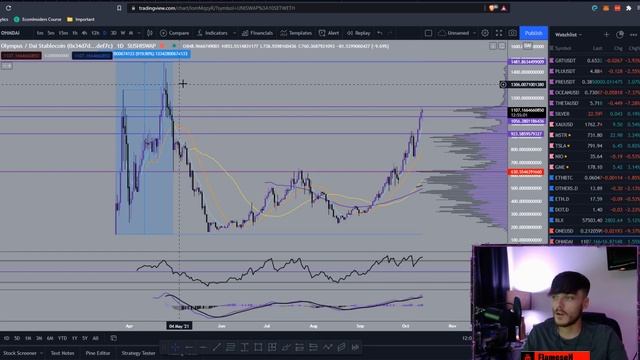Open the select layout square icon
The width and height of the screenshot is (640, 360).
point(428,33)
